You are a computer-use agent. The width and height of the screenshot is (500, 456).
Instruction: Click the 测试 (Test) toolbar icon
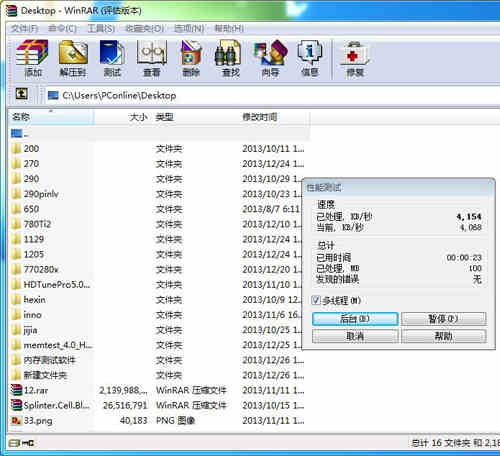[x=112, y=58]
